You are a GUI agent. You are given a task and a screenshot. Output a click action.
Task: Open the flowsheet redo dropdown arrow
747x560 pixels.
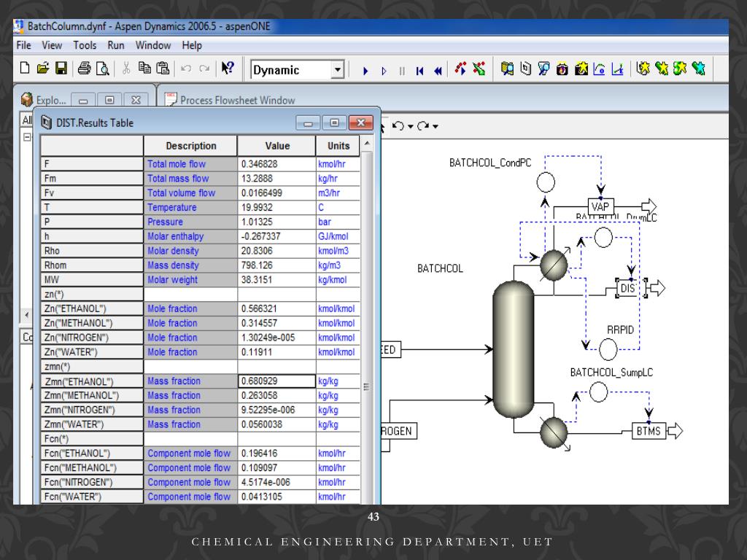436,127
